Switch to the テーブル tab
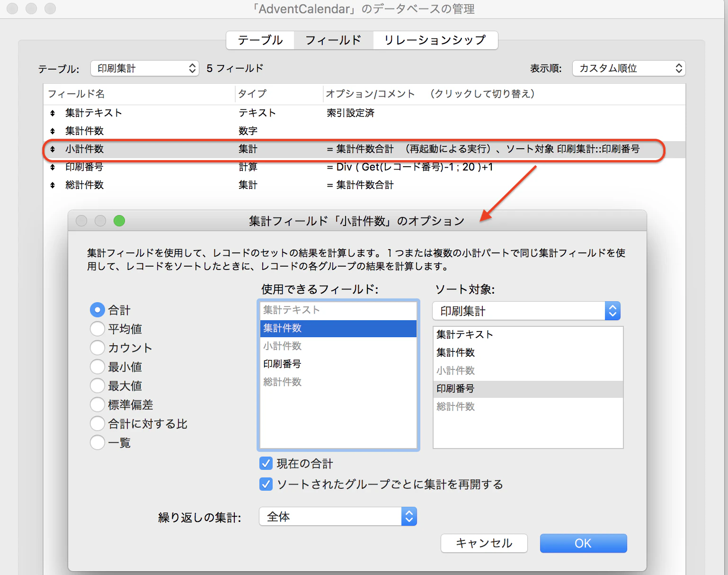 [x=260, y=40]
